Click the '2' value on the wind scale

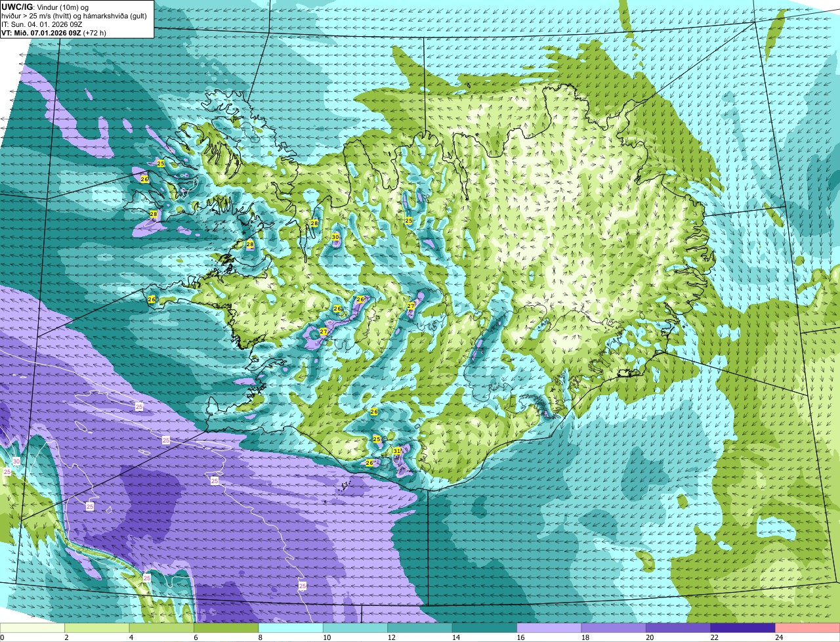[66, 637]
